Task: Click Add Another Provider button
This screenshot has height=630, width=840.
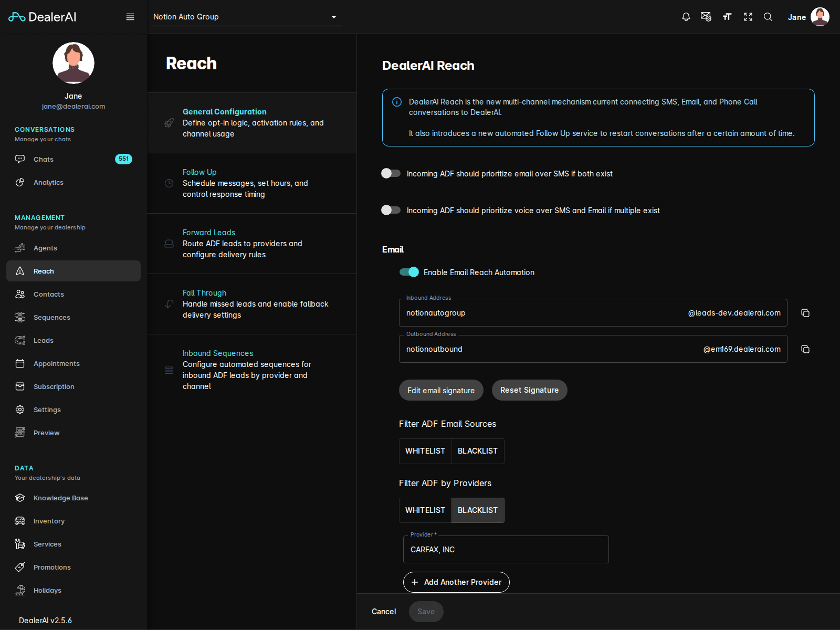Action: pyautogui.click(x=456, y=582)
